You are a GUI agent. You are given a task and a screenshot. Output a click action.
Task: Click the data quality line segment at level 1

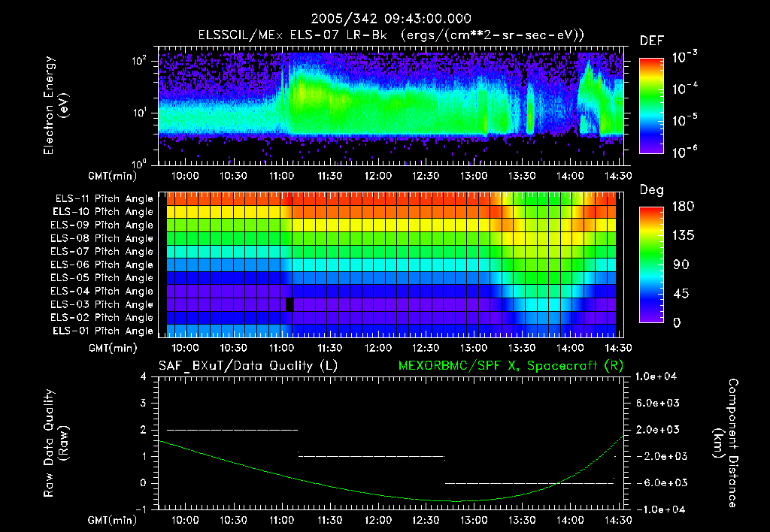coord(371,456)
